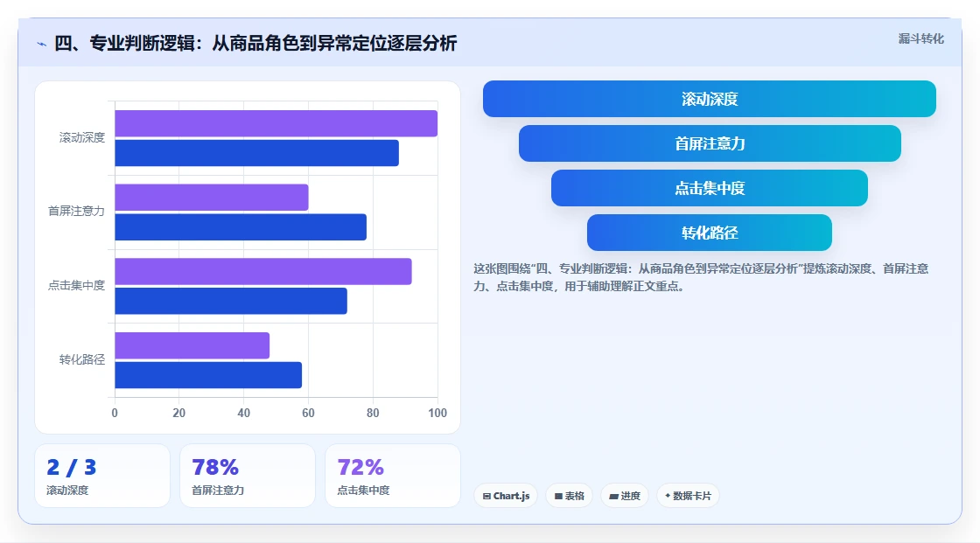Click the purple bar for 点击集中度
980x543 pixels.
[263, 271]
